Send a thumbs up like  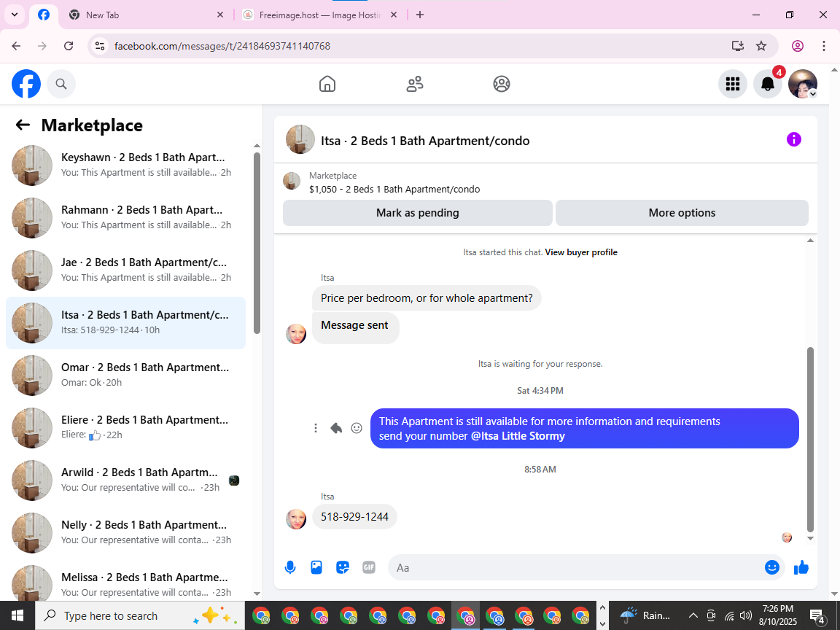(x=801, y=567)
